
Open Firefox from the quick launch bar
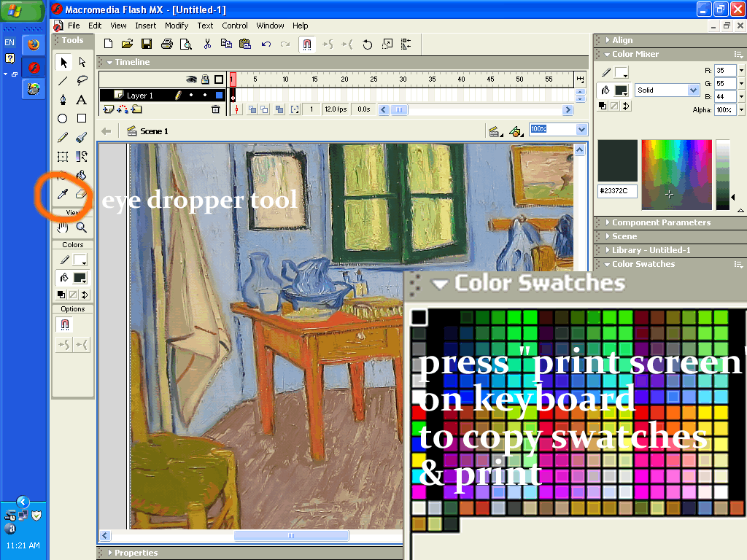coord(34,44)
